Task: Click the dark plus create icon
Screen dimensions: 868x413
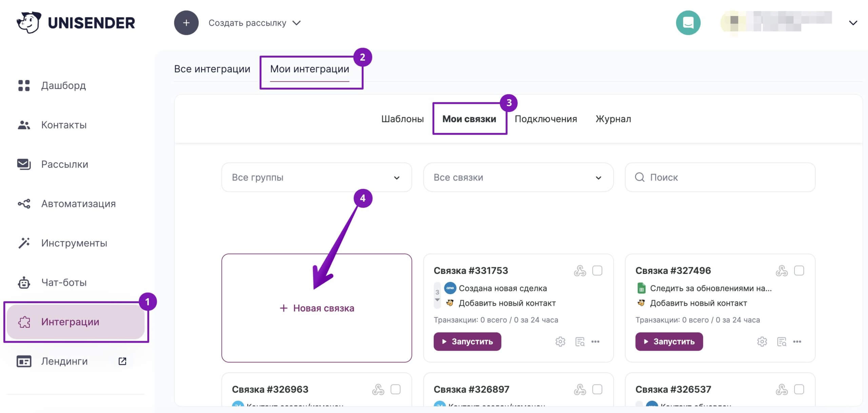Action: [186, 23]
